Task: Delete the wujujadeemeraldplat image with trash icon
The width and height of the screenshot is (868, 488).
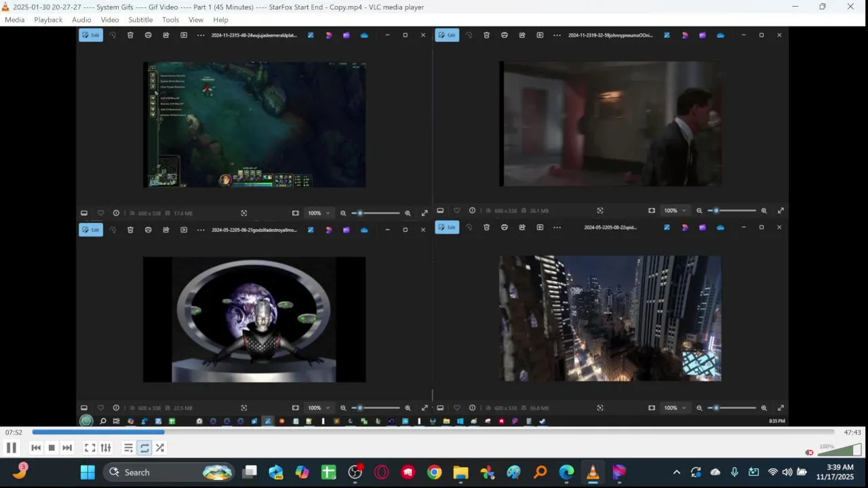Action: tap(130, 35)
